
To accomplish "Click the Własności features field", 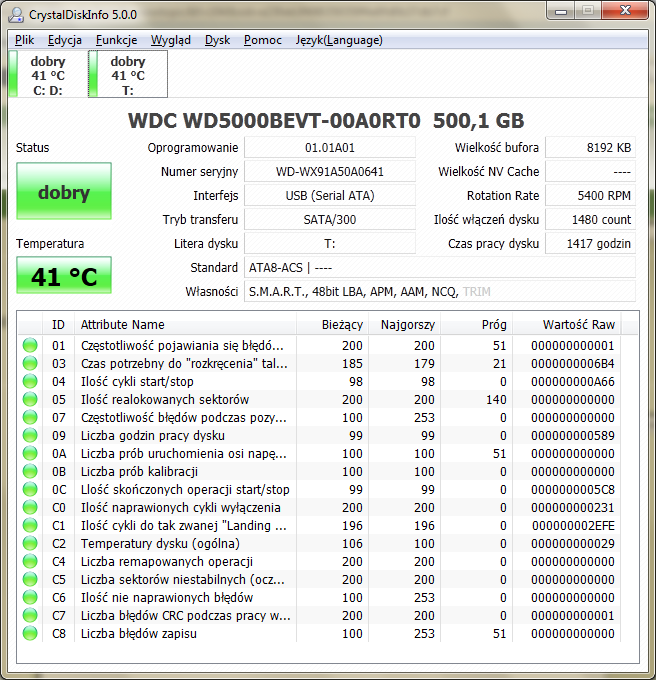I will click(x=440, y=291).
